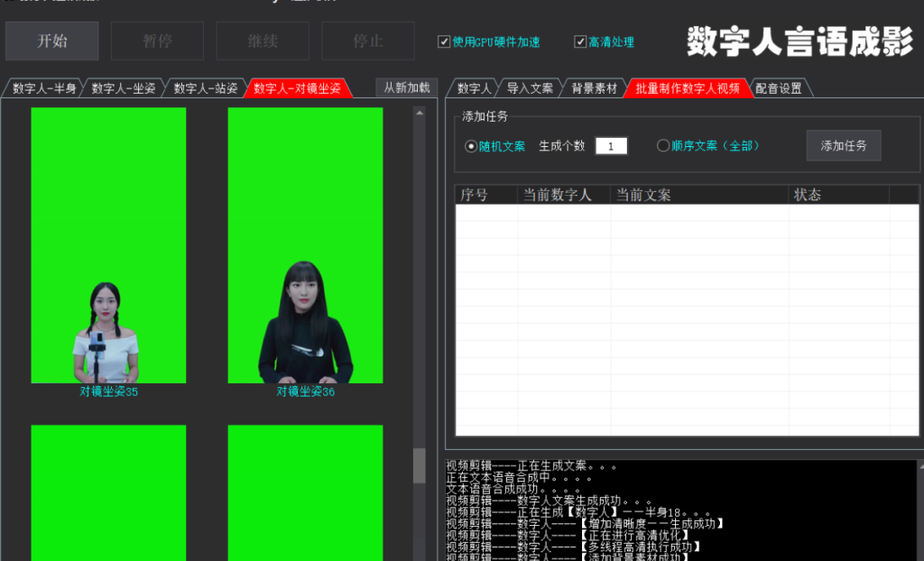The height and width of the screenshot is (561, 924).
Task: Select the 对镜坐姿36 avatar thumbnail
Action: 305,245
